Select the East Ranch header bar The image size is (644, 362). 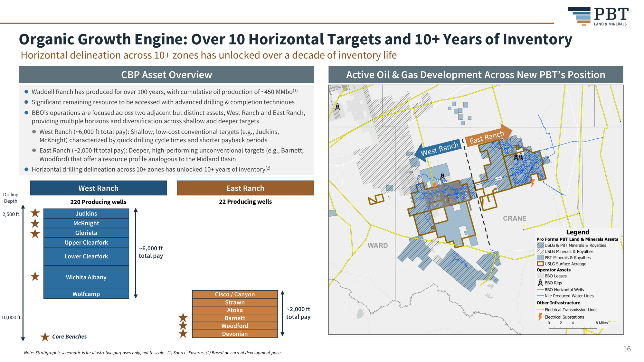[245, 188]
